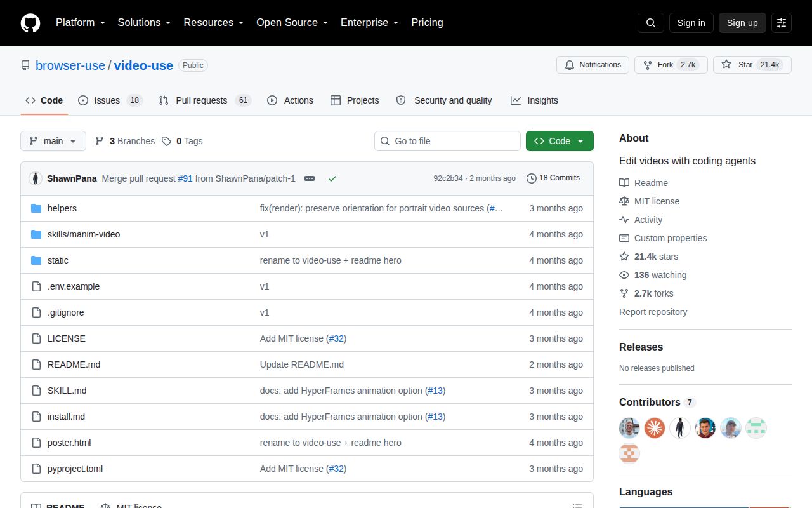Open the .gitignore file
Screen dimensions: 812x508
click(x=66, y=312)
